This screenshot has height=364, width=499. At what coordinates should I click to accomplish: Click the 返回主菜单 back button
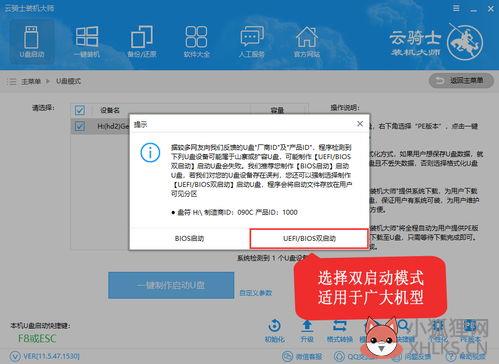[x=461, y=81]
